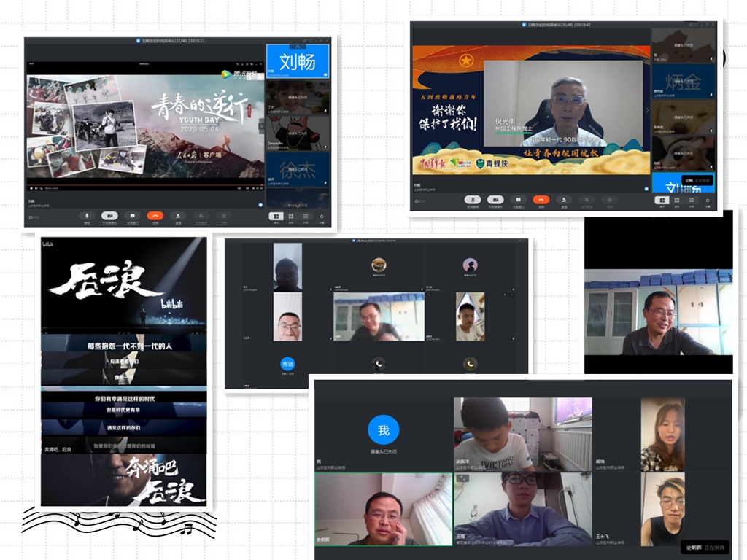Open list view icon in right meeting toolbar

(692, 200)
